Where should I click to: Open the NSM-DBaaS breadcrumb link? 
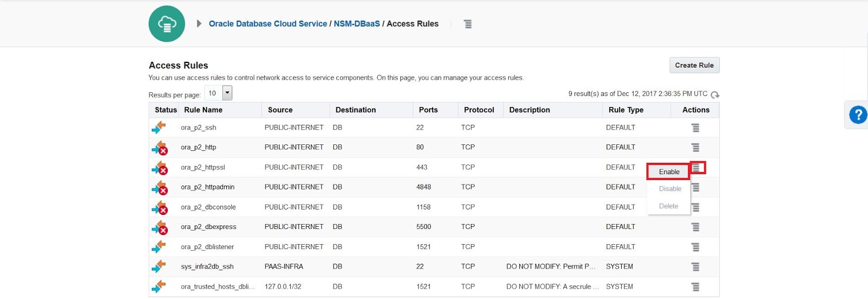tap(357, 24)
